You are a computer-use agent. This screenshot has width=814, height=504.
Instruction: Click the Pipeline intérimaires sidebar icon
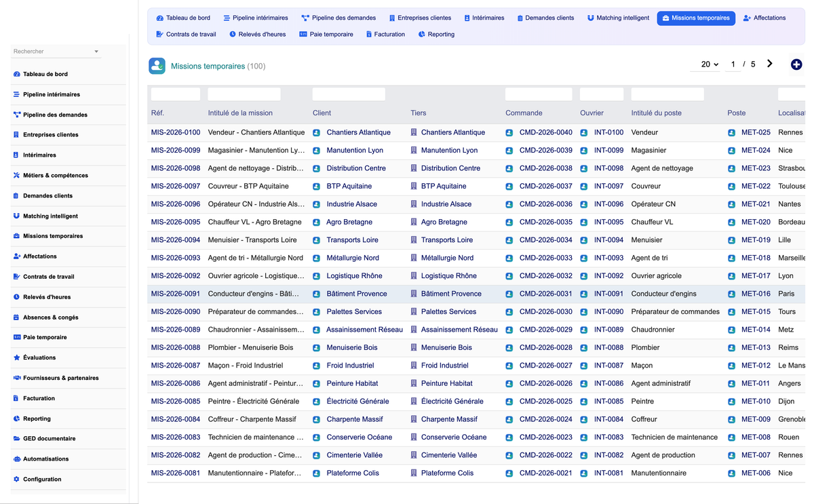coord(16,94)
